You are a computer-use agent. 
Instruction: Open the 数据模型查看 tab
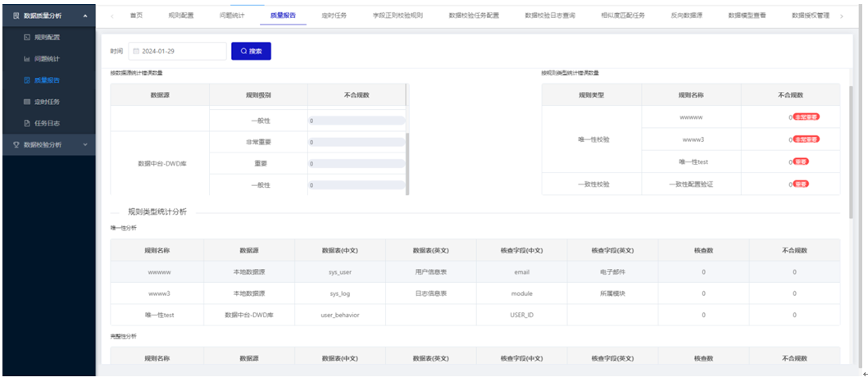tap(748, 16)
